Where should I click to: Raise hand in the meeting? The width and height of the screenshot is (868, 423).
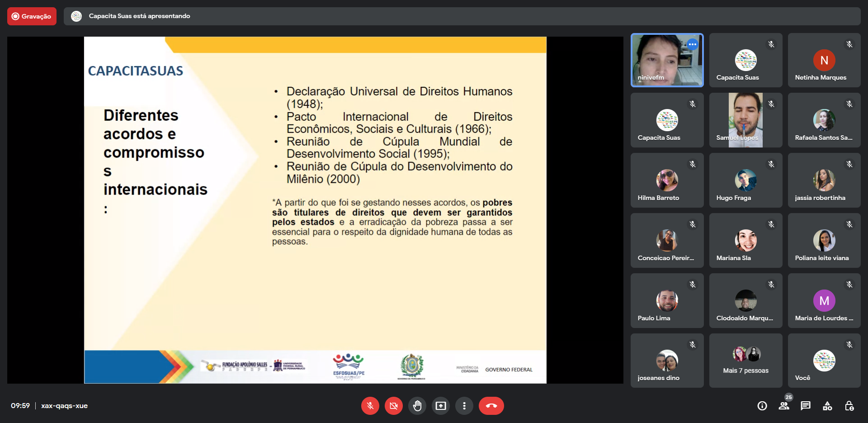pos(417,406)
